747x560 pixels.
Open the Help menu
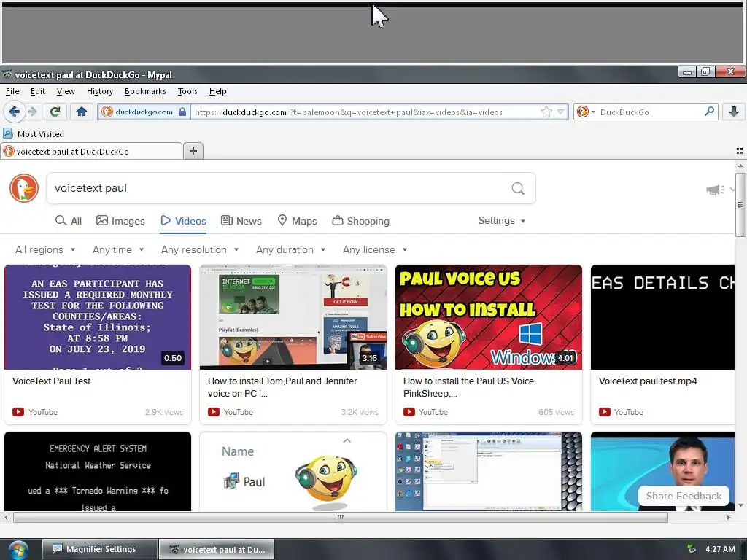217,91
